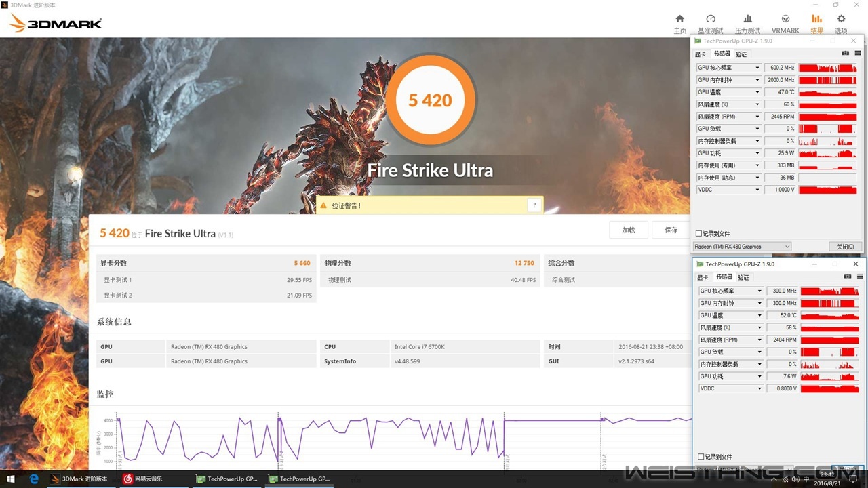Expand VDDC dropdown in lower GPU-Z
This screenshot has height=488, width=868.
[x=759, y=388]
